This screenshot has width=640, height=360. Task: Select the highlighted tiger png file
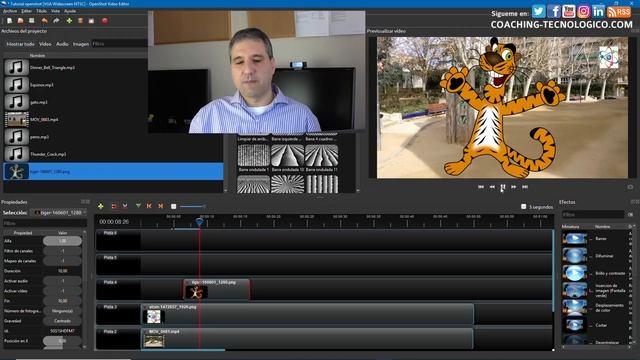[113, 171]
